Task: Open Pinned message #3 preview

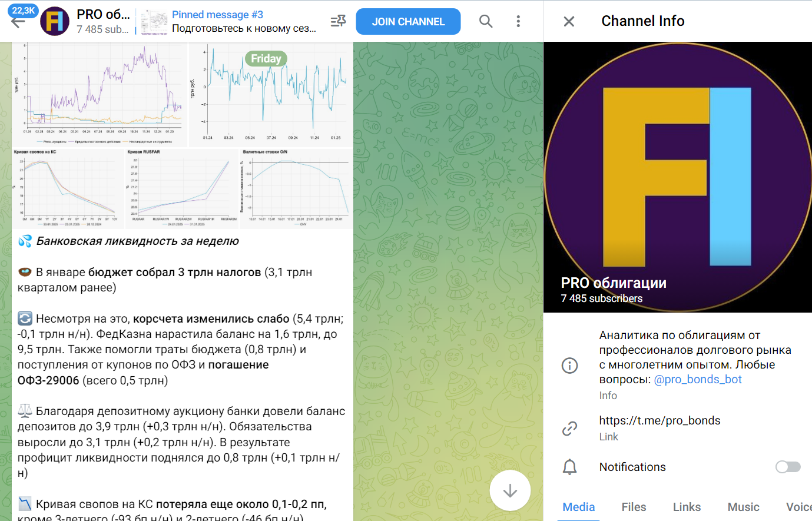Action: [x=244, y=22]
